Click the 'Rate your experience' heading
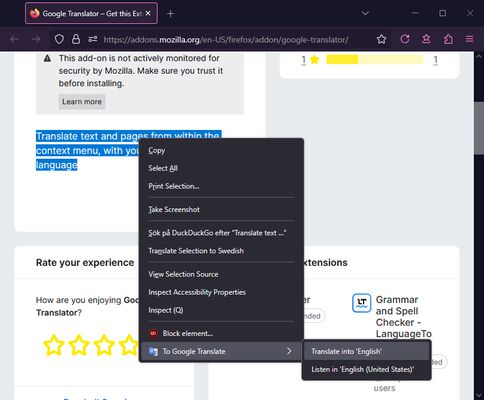The height and width of the screenshot is (400, 484). [x=85, y=262]
